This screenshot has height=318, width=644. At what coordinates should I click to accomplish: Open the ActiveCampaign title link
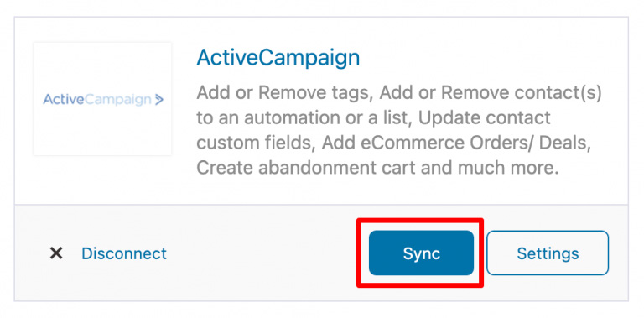point(278,59)
